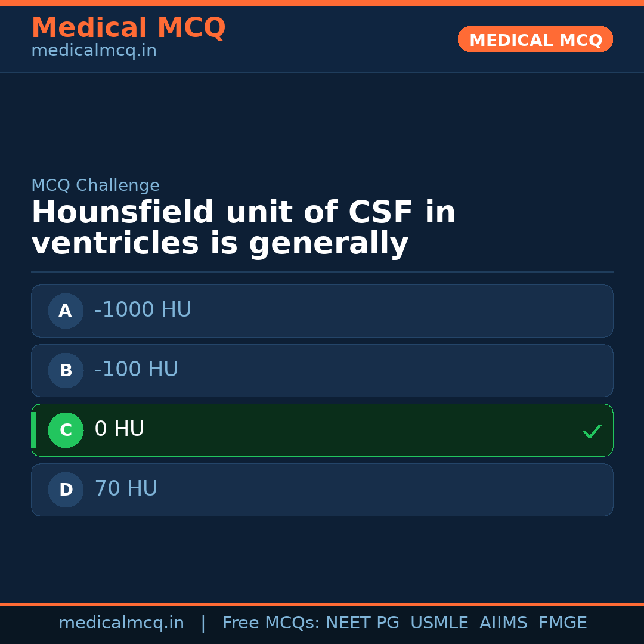The image size is (644, 644).
Task: Click the Medical MCQ header title
Action: tap(128, 28)
